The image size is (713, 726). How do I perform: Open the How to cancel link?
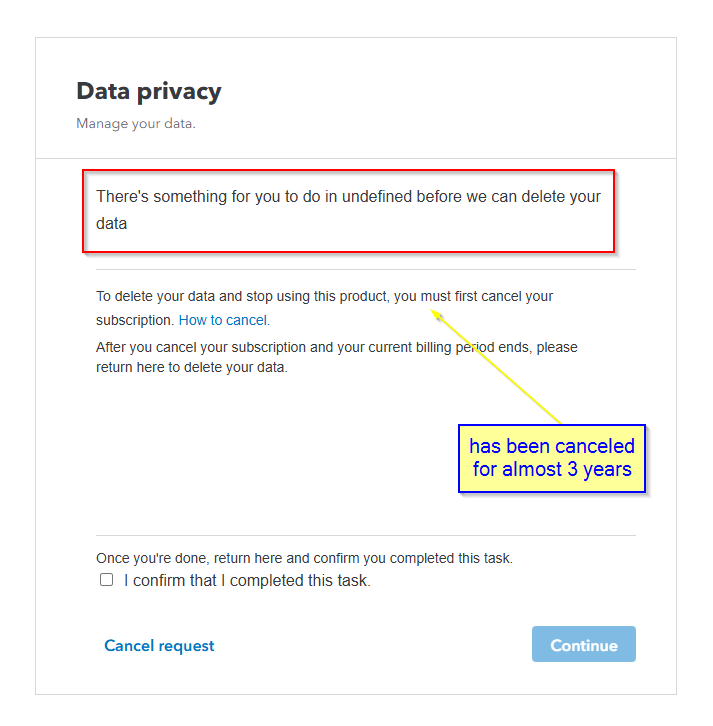[x=224, y=321]
